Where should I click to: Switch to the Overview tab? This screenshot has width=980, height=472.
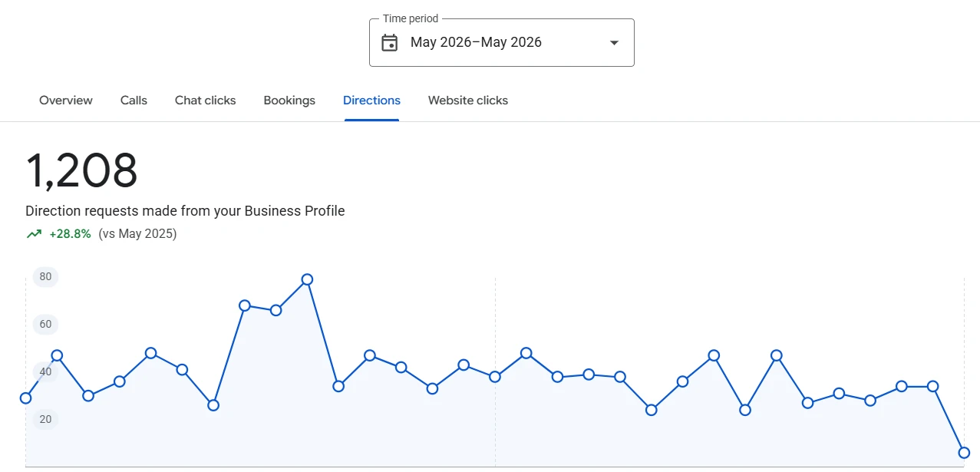click(66, 101)
